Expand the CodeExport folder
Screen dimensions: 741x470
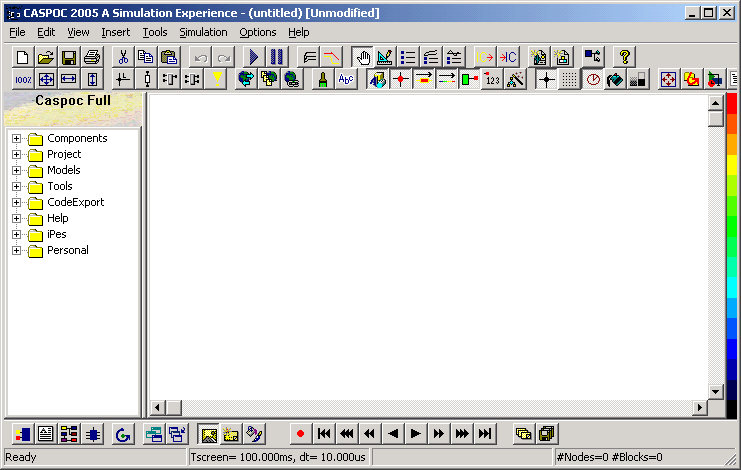tap(17, 203)
